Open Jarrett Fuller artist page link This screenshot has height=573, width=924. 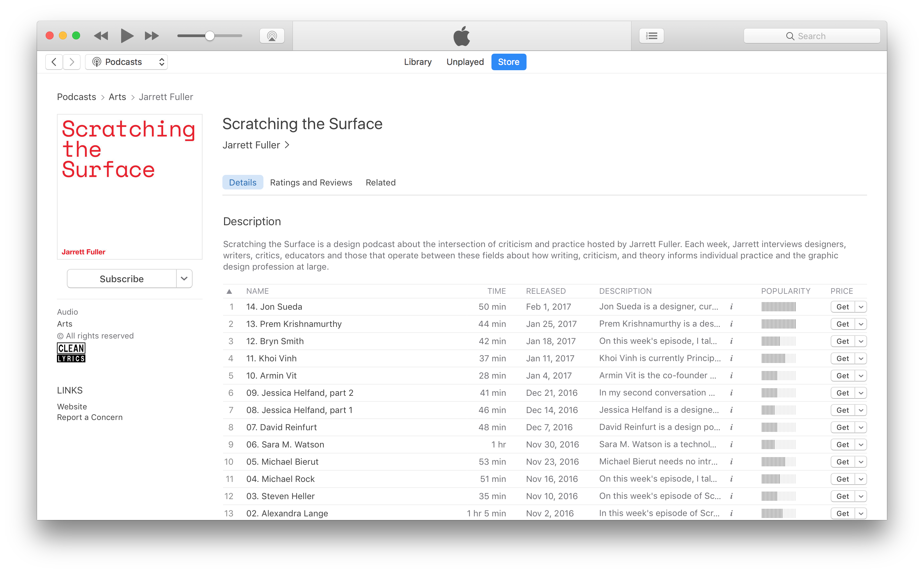(255, 145)
